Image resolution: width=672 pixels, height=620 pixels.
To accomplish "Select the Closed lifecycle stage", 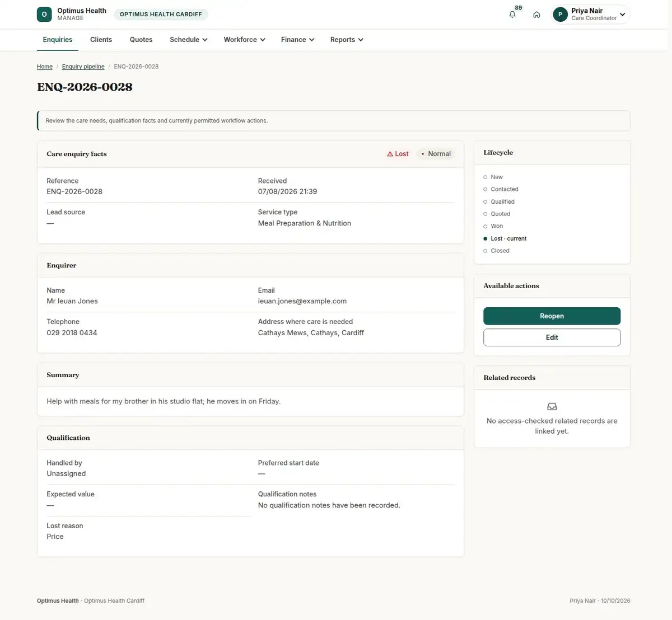I will point(496,251).
